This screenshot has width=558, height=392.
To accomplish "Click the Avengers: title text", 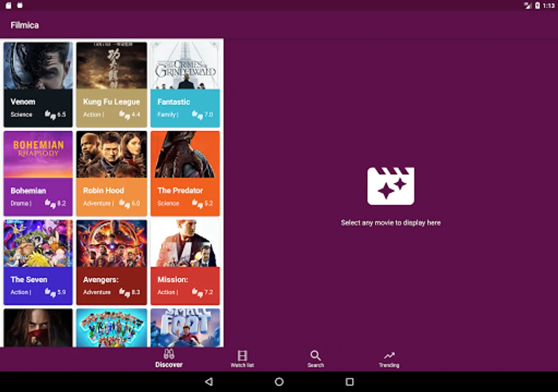I will tap(101, 279).
